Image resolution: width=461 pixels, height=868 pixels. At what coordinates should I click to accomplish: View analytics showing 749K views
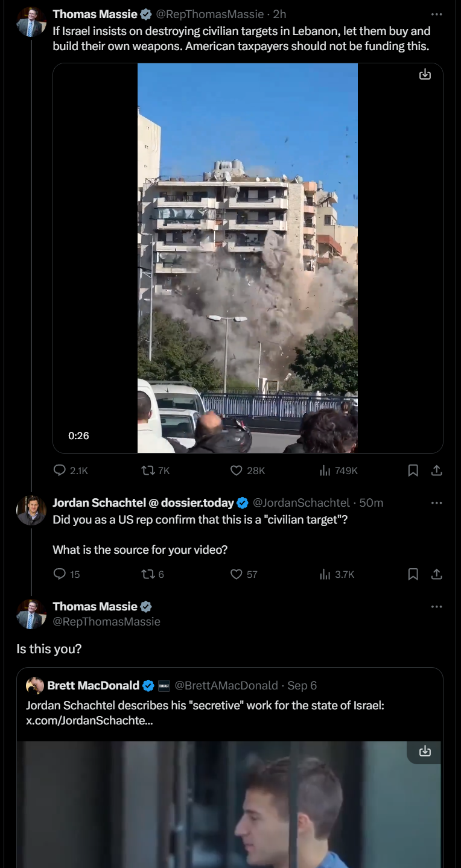pos(325,470)
